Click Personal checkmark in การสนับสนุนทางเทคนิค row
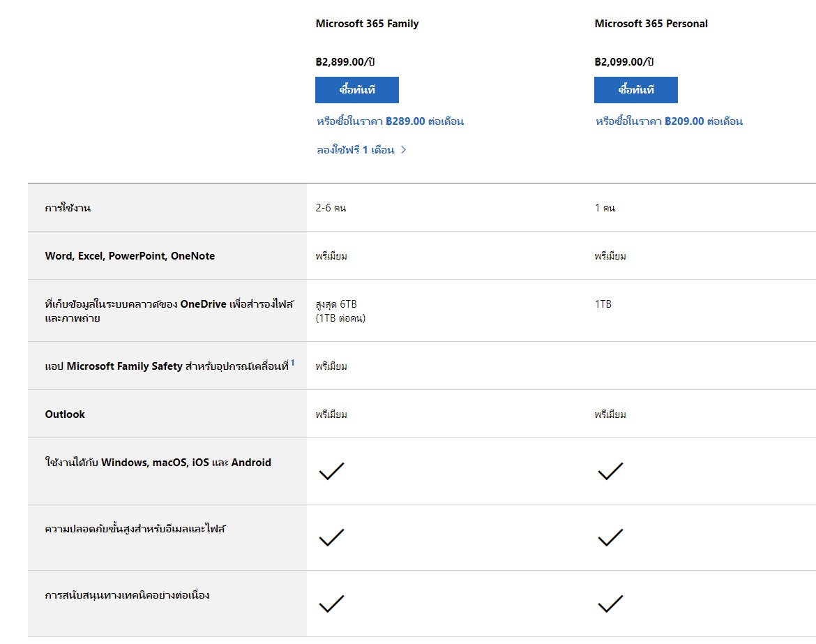This screenshot has height=644, width=816. tap(610, 604)
